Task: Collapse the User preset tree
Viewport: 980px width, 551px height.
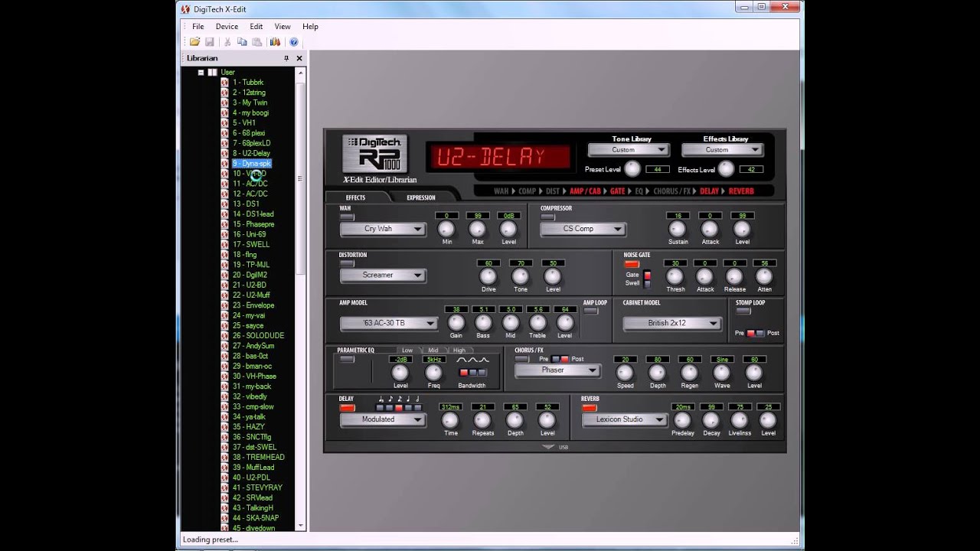Action: 201,73
